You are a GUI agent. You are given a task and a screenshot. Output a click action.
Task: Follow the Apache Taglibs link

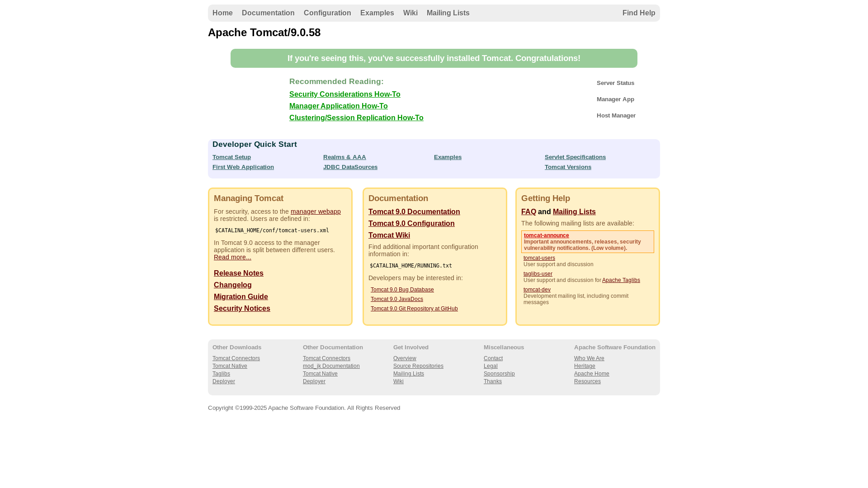coord(621,280)
